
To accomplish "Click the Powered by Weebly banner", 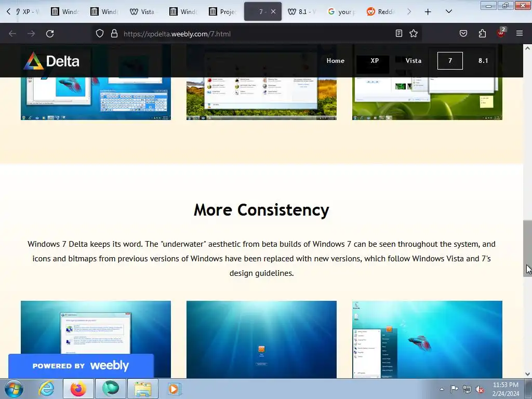I will 81,366.
